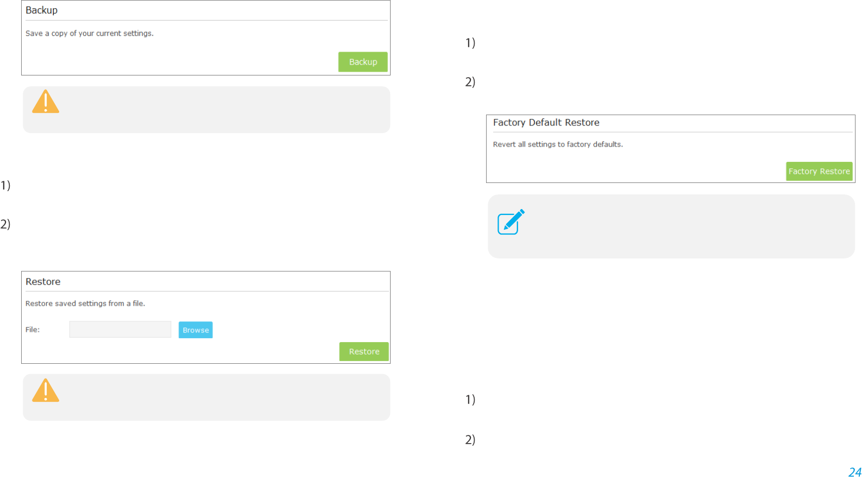Click the Restore section heading
Viewport: 868px width, 480px height.
43,282
